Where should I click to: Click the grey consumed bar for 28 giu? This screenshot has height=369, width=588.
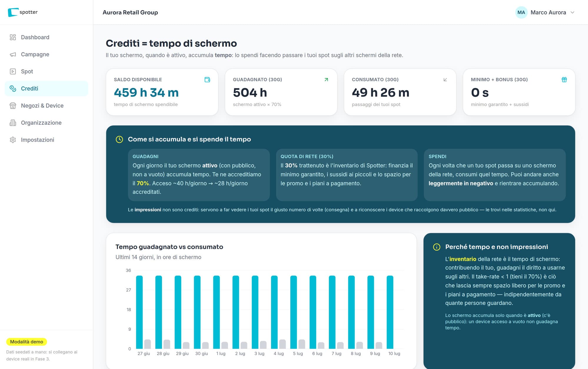(167, 344)
